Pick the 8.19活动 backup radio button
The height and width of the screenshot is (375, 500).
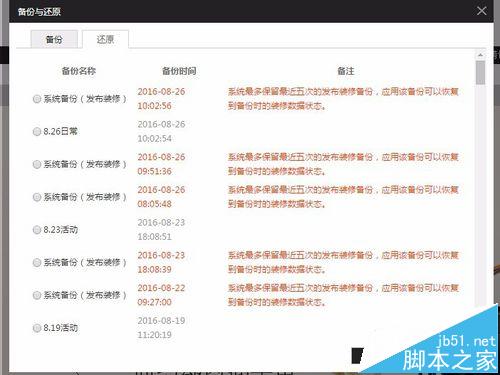(36, 328)
